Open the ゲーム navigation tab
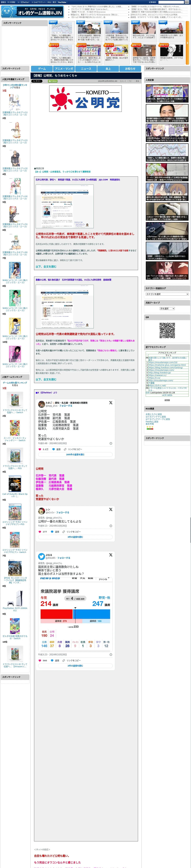Screen dimensions: 191x868 click(x=42, y=68)
